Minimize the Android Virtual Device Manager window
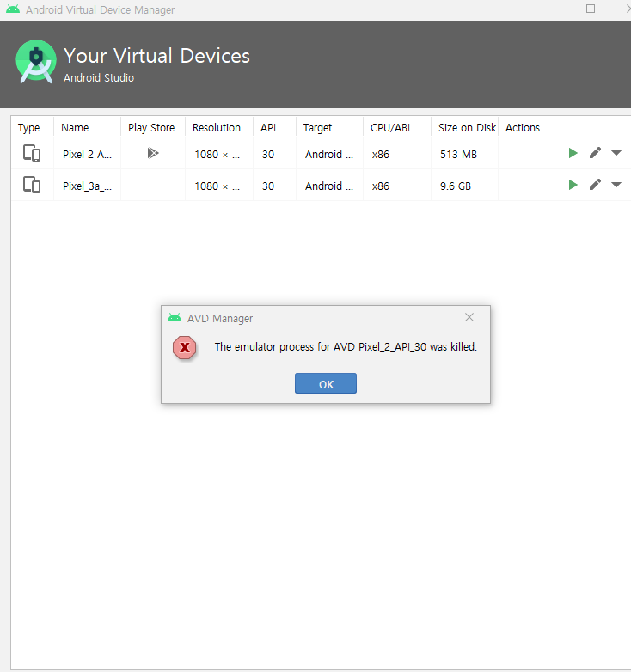 coord(550,9)
